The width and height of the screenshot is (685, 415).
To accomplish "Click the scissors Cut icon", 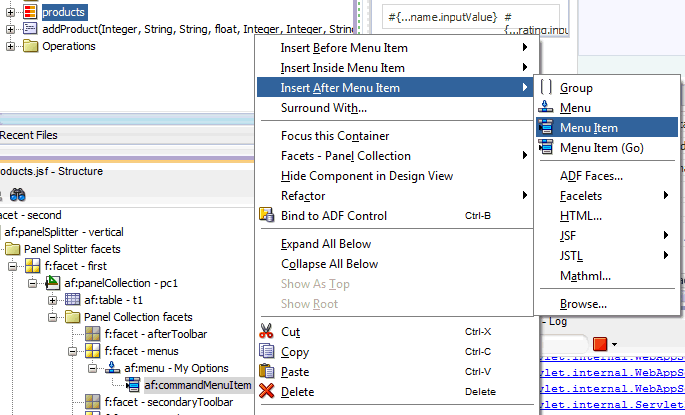I will click(x=266, y=331).
